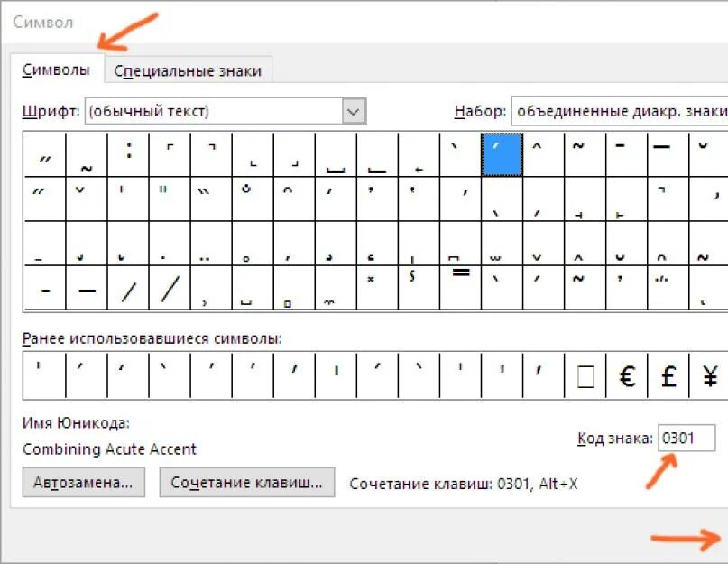Switch to the Символы tab
728x564 pixels.
click(x=56, y=70)
